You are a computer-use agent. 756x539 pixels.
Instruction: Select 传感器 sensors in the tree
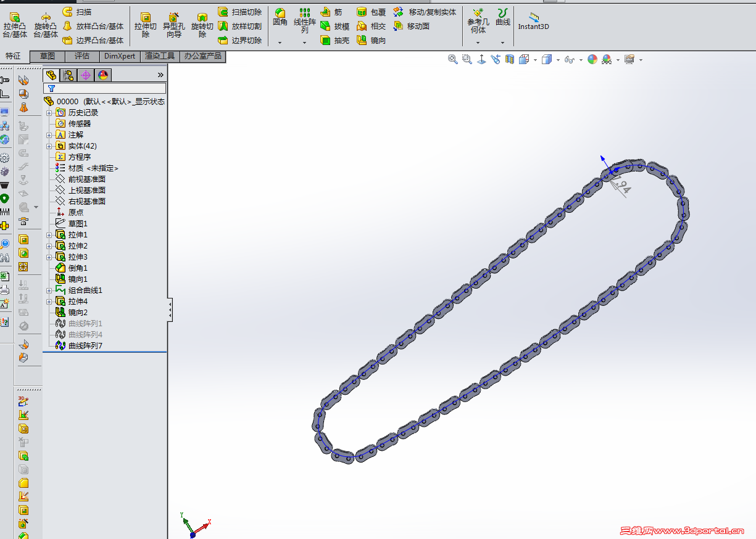(73, 124)
